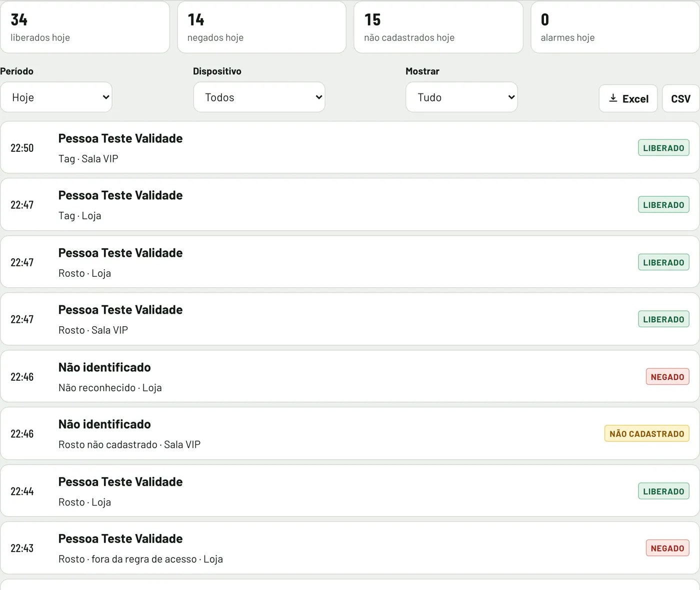The height and width of the screenshot is (590, 700).
Task: Click the 22:44 timestamp
Action: 22,491
